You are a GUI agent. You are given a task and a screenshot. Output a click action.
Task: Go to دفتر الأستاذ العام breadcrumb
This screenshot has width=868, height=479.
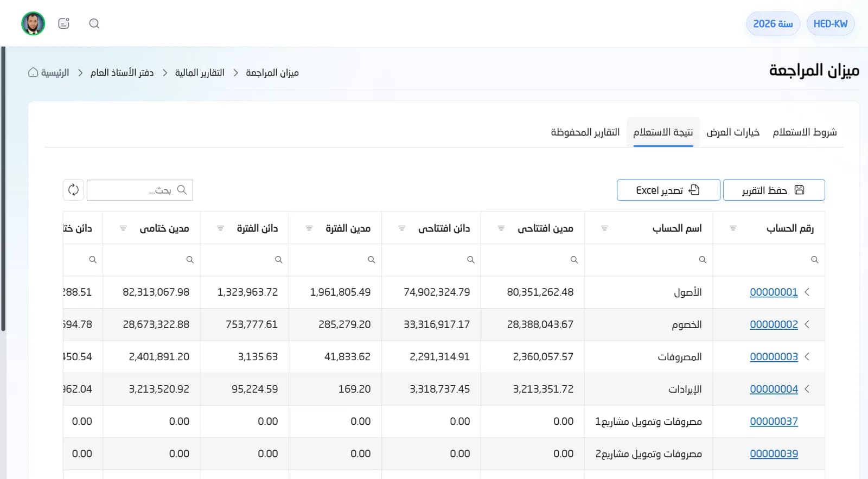coord(122,73)
